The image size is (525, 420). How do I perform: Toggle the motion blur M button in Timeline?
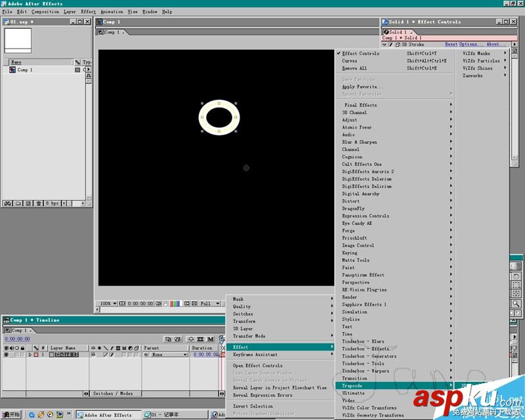point(210,339)
